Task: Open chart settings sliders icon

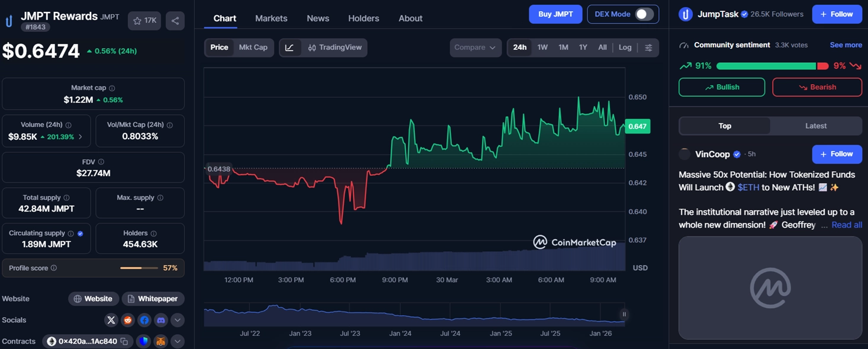Action: coord(648,47)
